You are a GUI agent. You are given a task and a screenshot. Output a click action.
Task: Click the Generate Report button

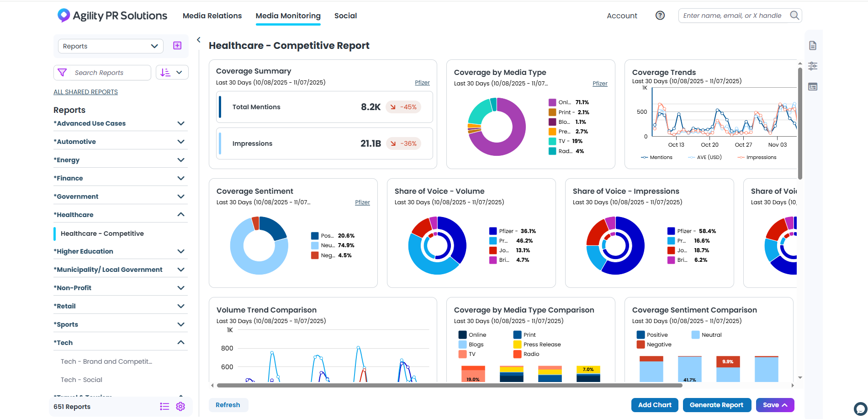coord(717,405)
